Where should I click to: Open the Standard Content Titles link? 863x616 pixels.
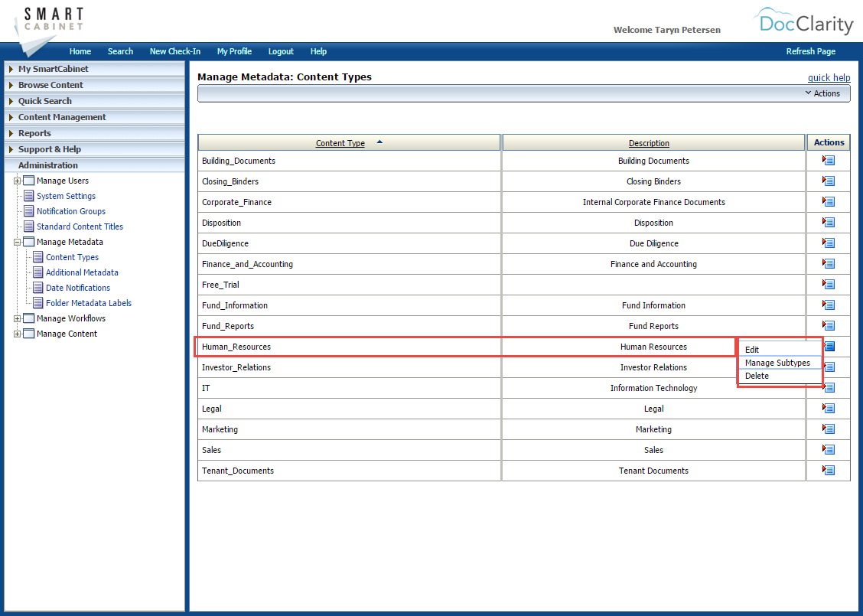pos(80,227)
